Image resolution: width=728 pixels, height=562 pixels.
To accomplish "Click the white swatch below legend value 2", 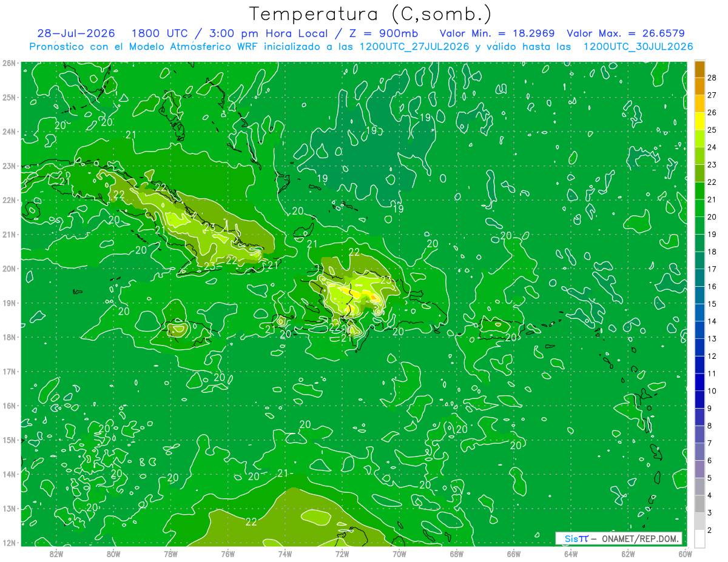I will click(699, 538).
